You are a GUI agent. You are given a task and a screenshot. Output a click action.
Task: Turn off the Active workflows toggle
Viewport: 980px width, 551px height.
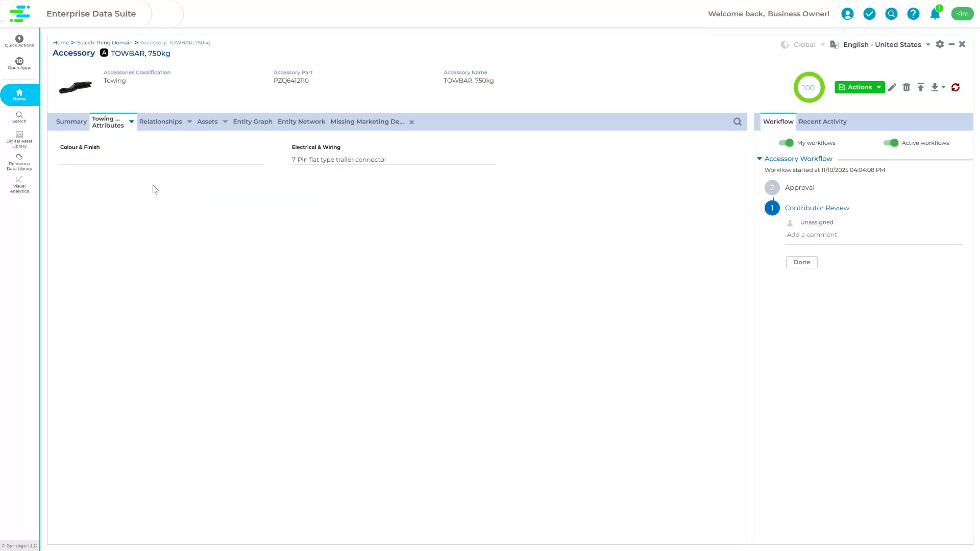(x=892, y=143)
